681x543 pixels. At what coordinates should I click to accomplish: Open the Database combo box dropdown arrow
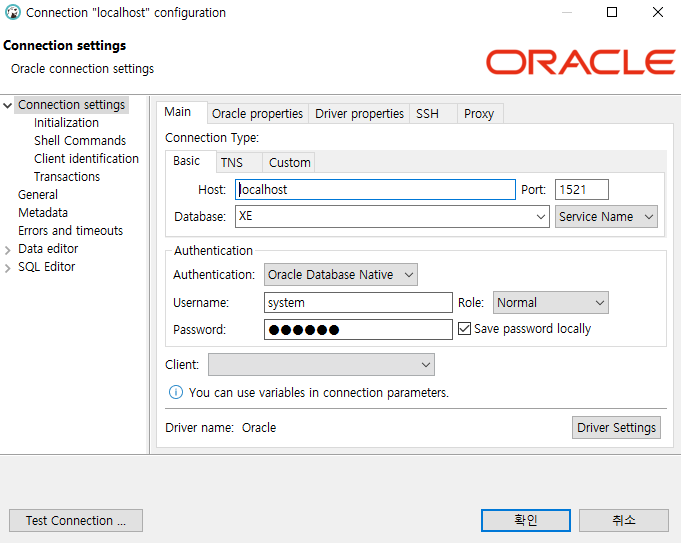pyautogui.click(x=540, y=216)
